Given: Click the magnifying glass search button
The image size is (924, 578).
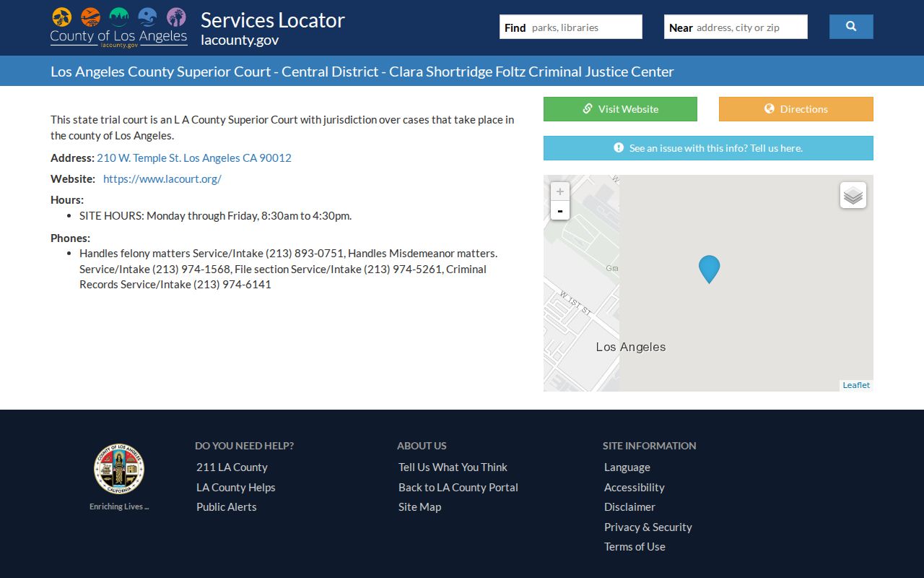Looking at the screenshot, I should pos(851,27).
